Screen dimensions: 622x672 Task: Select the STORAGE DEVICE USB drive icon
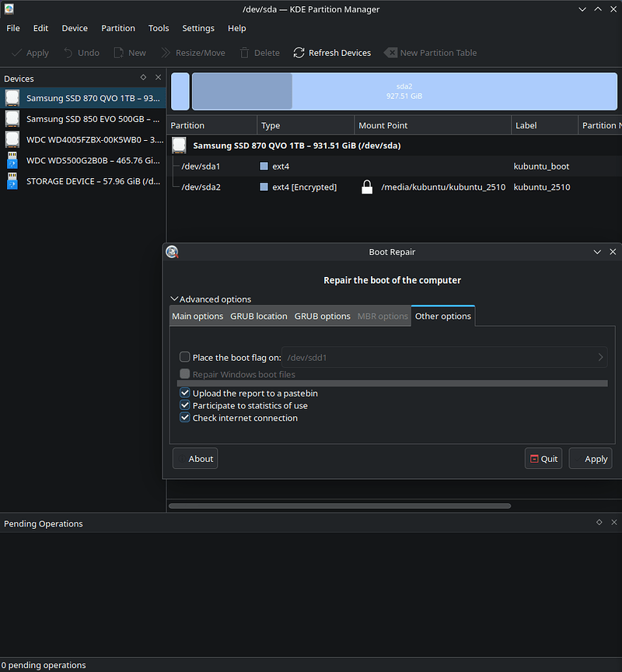(x=12, y=180)
